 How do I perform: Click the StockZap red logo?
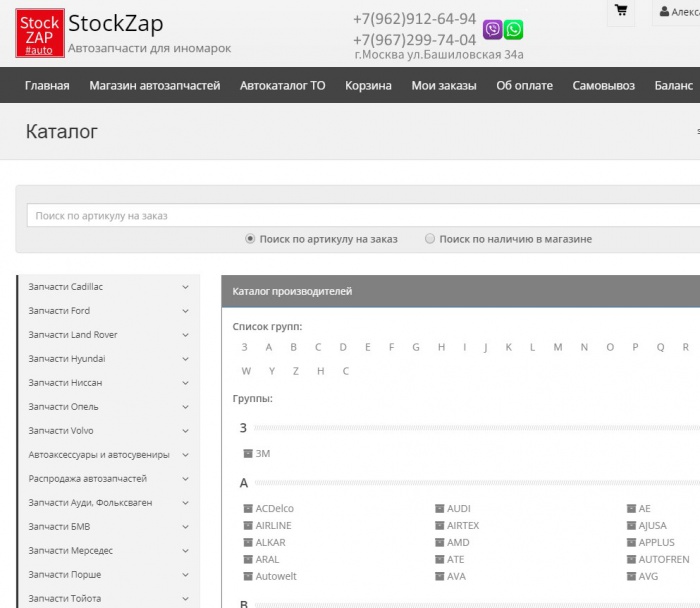[40, 33]
